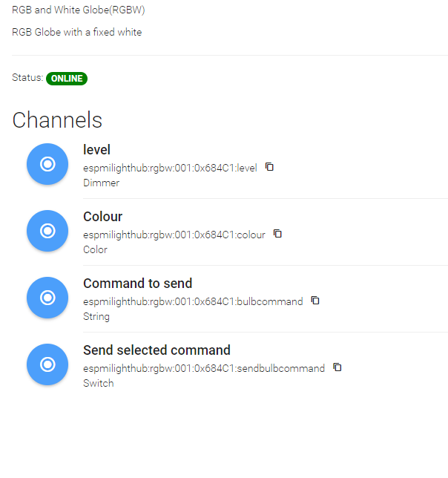Click the espmilighthub level UID text
Viewport: 448px width, 478px height.
[170, 168]
